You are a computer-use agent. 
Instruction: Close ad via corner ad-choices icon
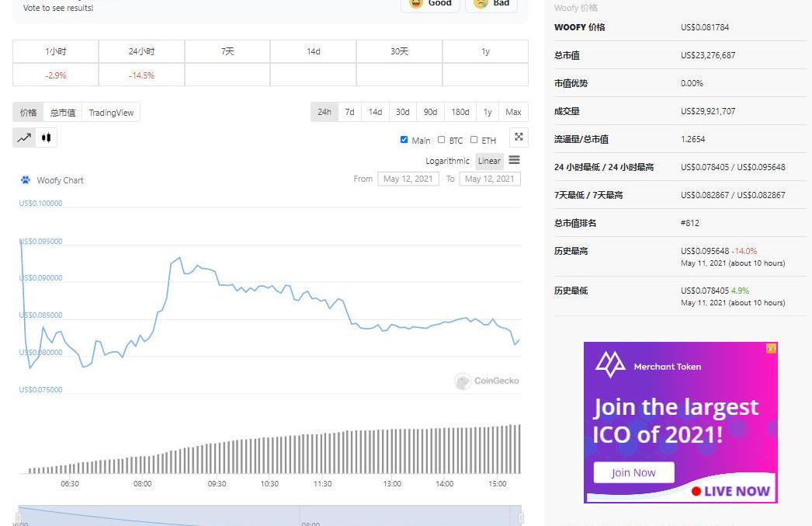click(x=771, y=348)
